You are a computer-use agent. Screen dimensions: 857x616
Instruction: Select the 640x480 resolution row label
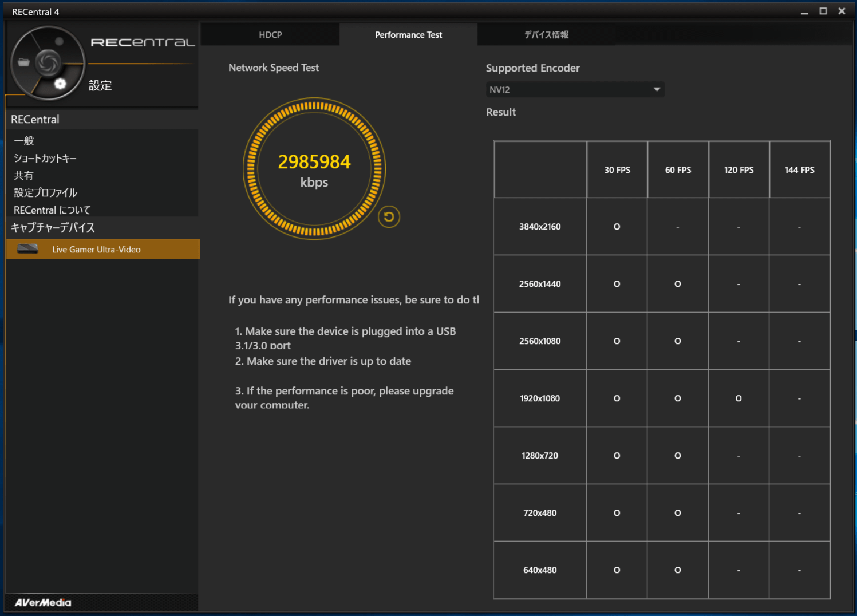(540, 570)
